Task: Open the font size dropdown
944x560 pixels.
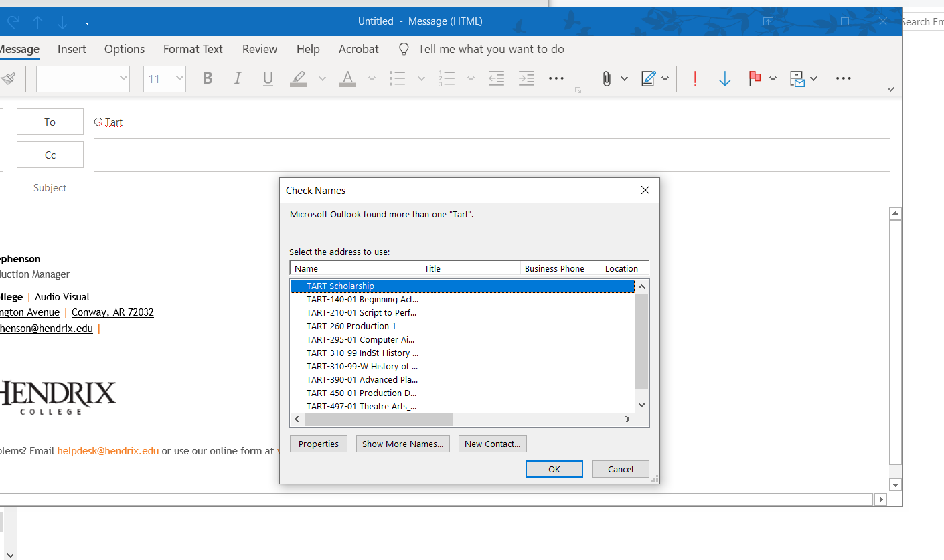Action: (179, 79)
